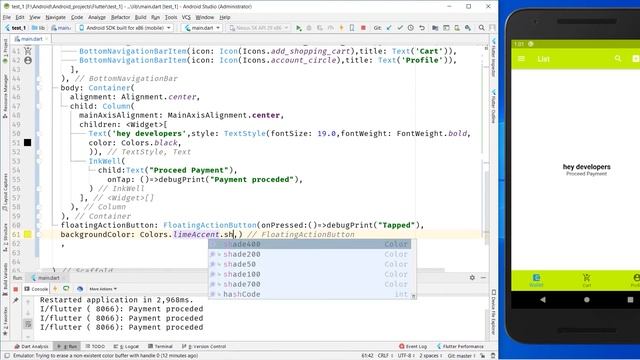Open main.dart run configuration dropdown

[202, 28]
